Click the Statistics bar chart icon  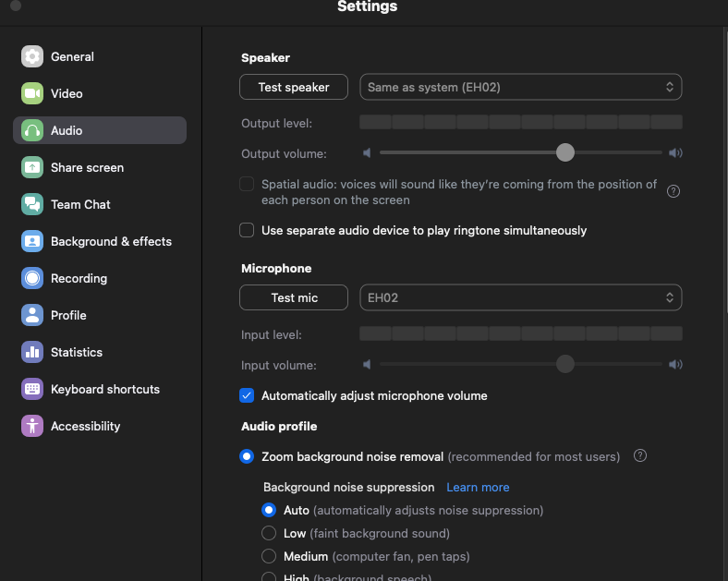pos(32,352)
